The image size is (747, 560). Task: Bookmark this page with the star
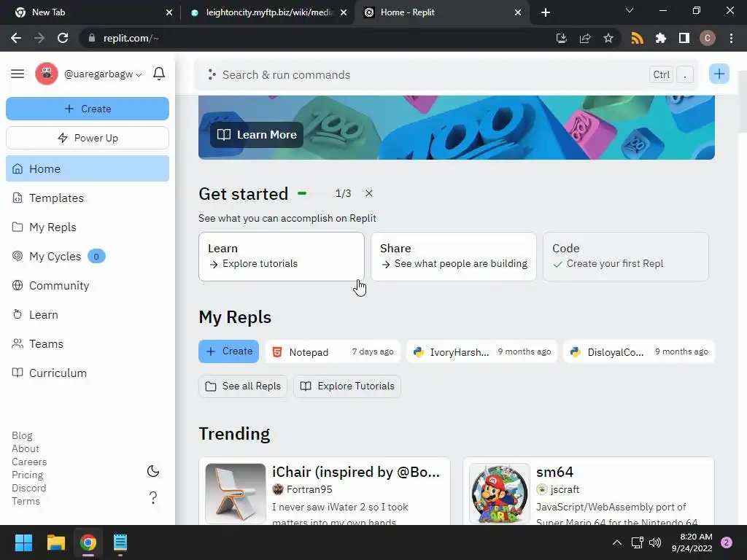coord(608,38)
